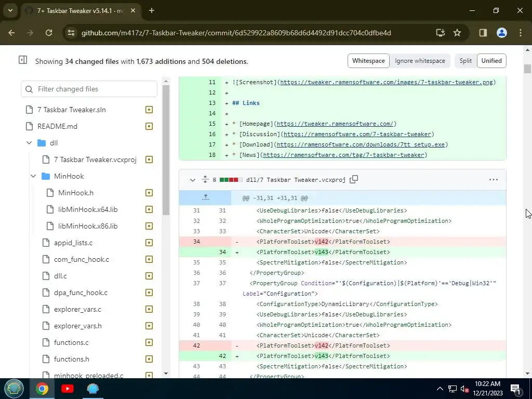
Task: Open Chrome from the taskbar
Action: 42,389
